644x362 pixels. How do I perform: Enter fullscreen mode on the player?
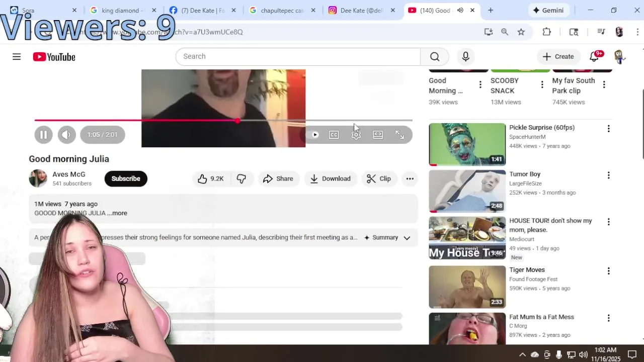[399, 135]
